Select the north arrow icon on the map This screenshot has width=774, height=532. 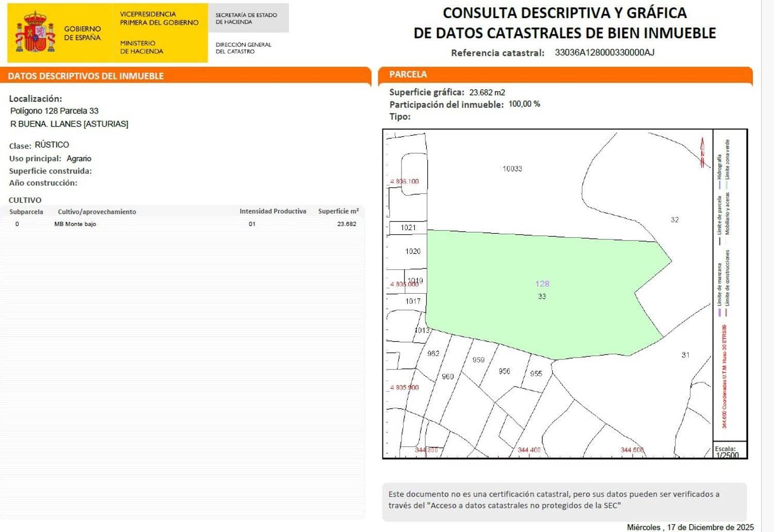pos(702,151)
